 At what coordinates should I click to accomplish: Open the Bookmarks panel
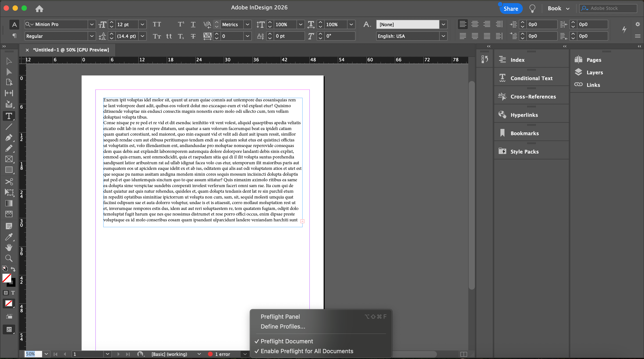point(525,133)
